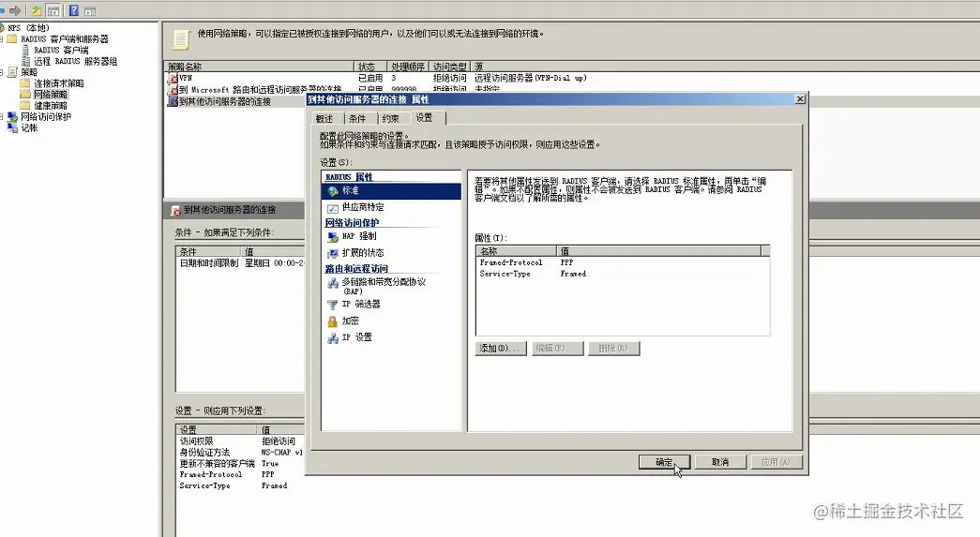Select the 到 Microsoft 路由和远程访问服务器的连接 policy row

(x=260, y=89)
